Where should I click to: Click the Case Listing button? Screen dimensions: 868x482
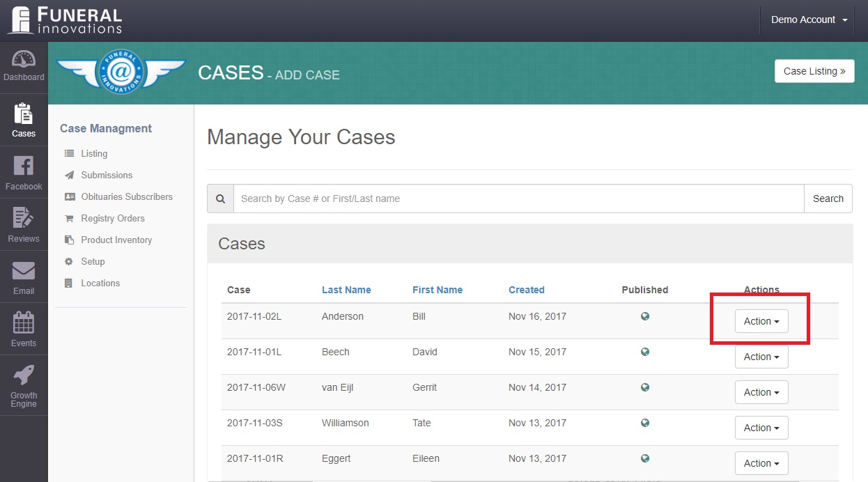coord(814,71)
